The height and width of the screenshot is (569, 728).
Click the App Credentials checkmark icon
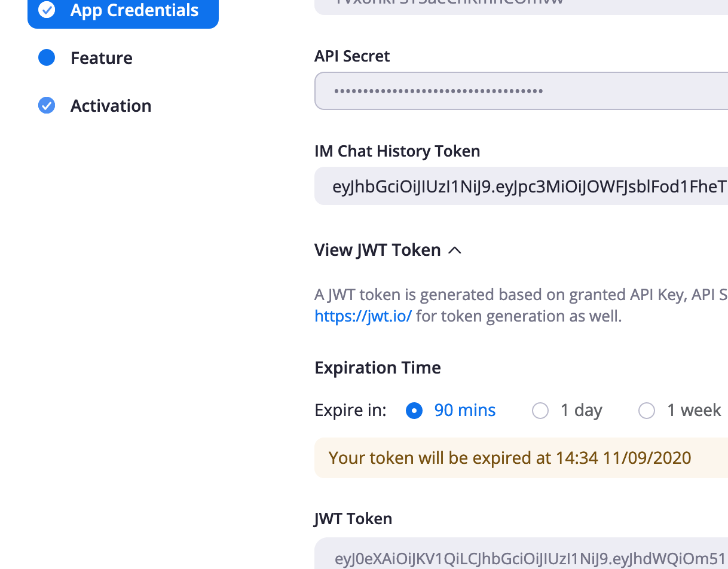tap(47, 10)
